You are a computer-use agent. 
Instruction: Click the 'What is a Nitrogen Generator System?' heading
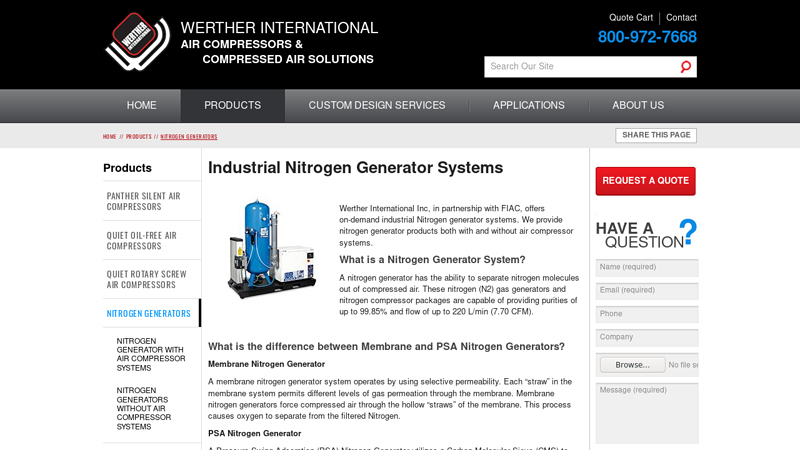pyautogui.click(x=432, y=260)
